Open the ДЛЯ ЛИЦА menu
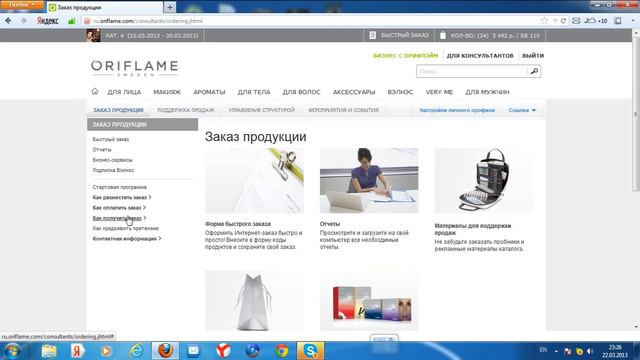The image size is (640, 360). [124, 92]
